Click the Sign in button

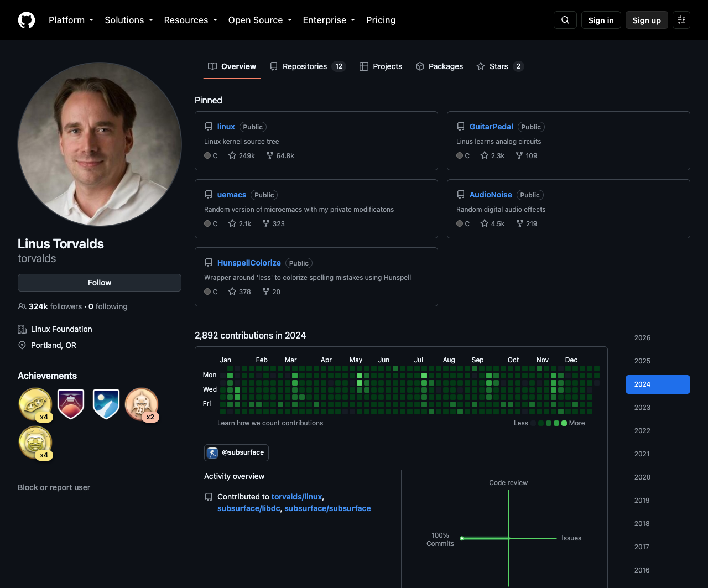[601, 20]
